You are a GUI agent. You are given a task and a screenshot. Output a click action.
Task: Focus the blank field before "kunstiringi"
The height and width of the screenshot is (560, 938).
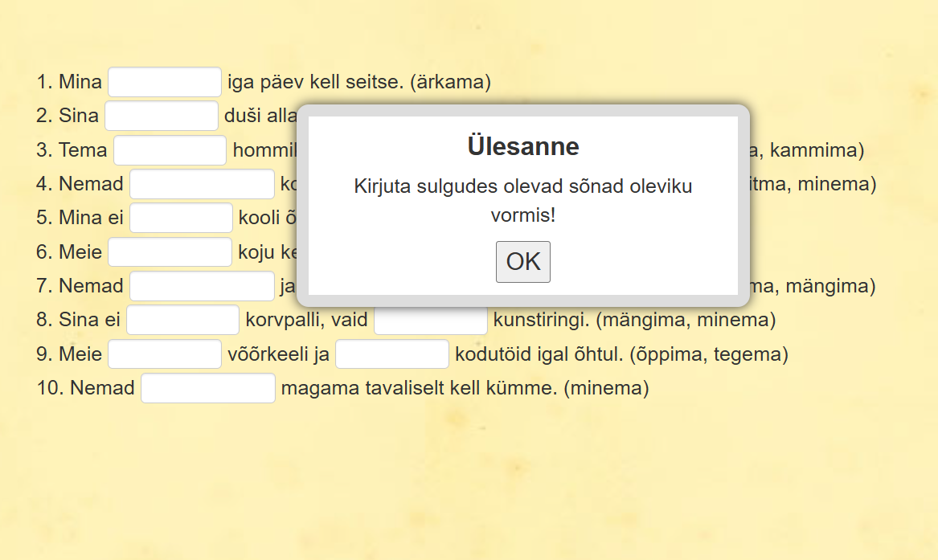coord(431,320)
